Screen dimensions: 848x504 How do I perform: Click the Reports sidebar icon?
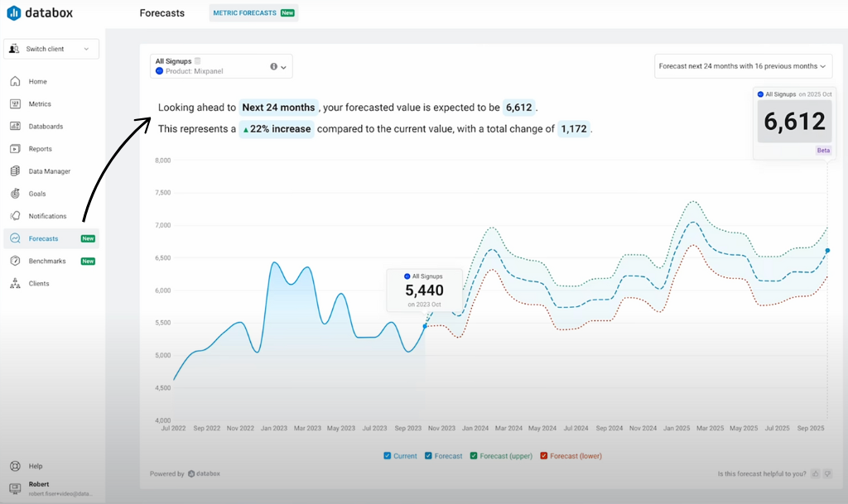[15, 149]
